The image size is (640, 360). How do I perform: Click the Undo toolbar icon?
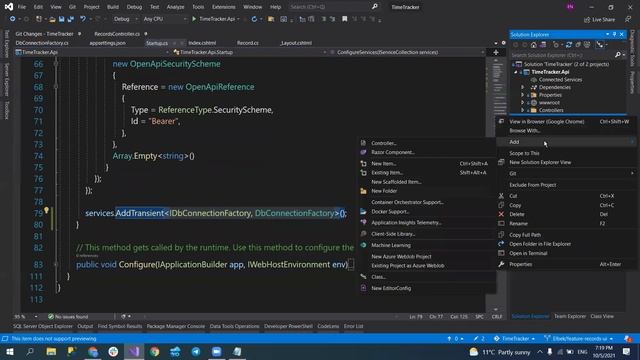pyautogui.click(x=83, y=19)
